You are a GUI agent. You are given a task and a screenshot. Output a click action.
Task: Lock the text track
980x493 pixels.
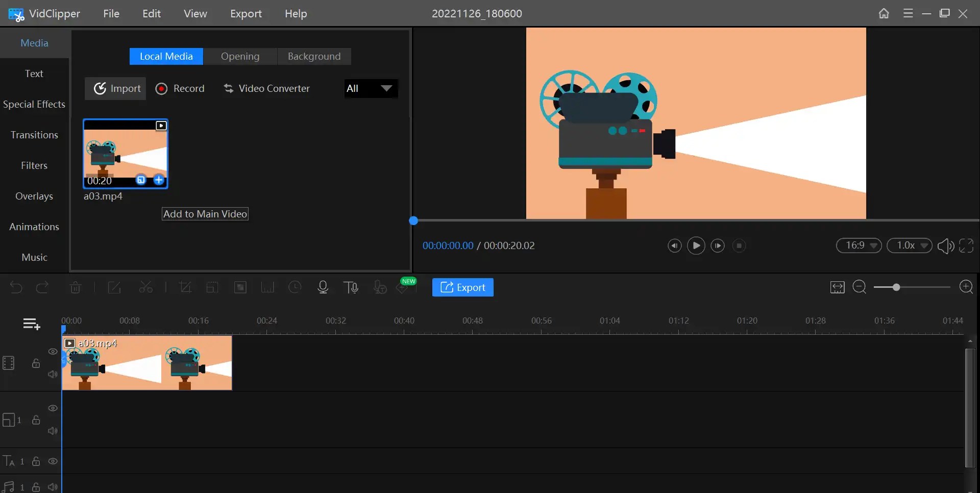coord(36,461)
